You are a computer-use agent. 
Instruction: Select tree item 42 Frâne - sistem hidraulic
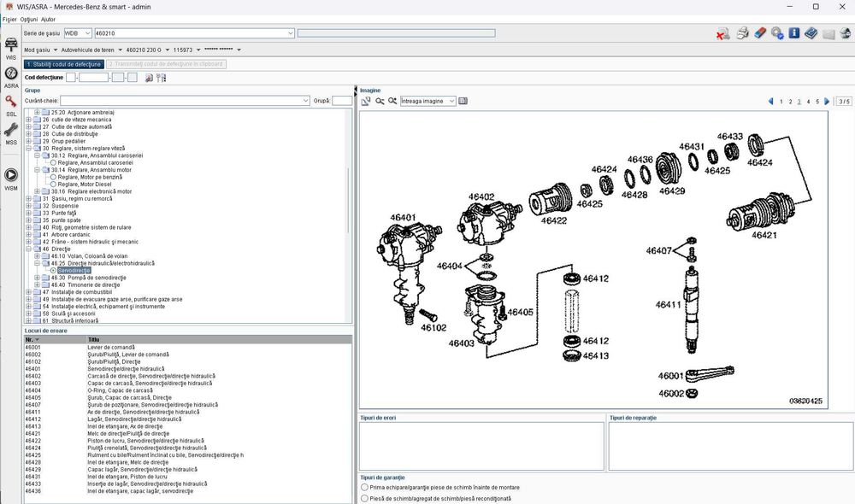click(90, 242)
